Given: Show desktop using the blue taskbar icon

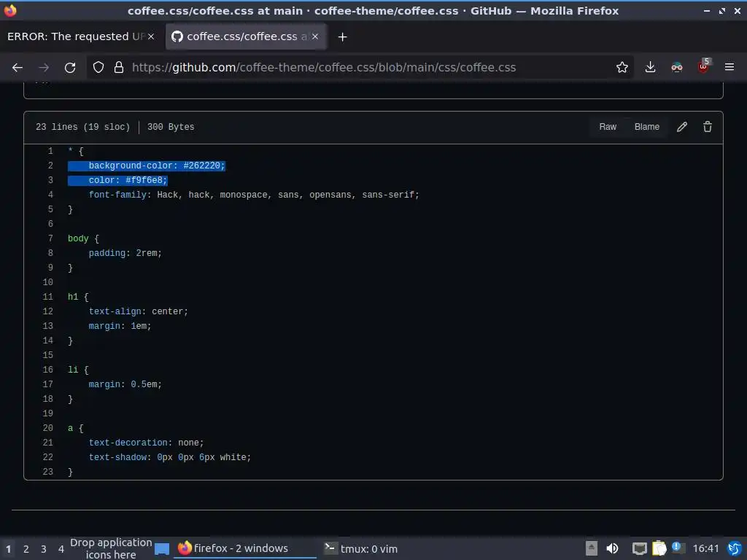Looking at the screenshot, I should coord(162,549).
